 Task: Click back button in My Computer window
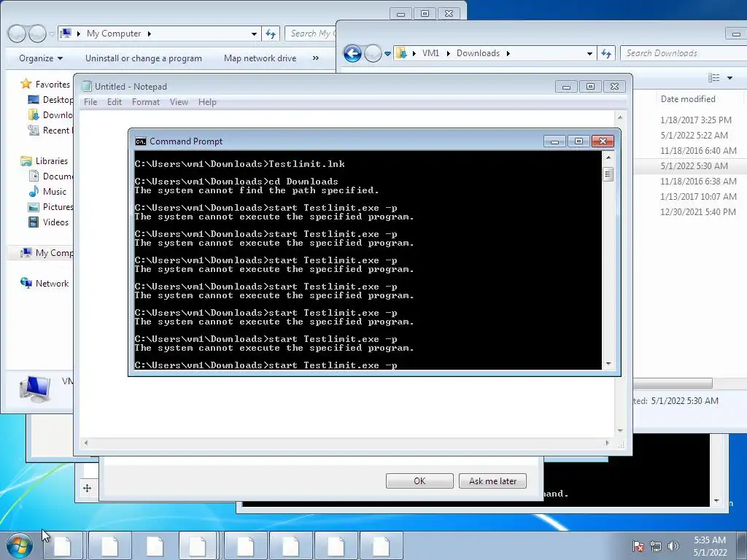[x=17, y=34]
